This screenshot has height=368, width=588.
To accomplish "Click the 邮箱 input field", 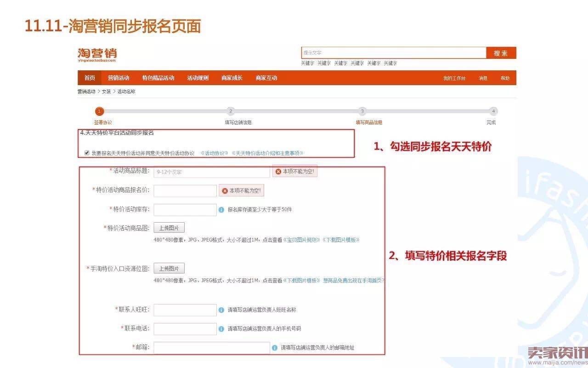I will [x=212, y=348].
